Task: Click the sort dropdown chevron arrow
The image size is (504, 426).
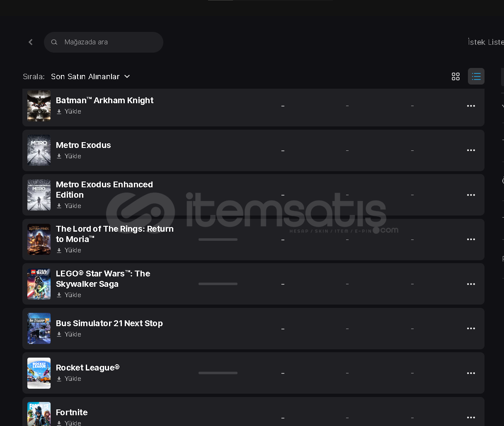Action: coord(127,77)
